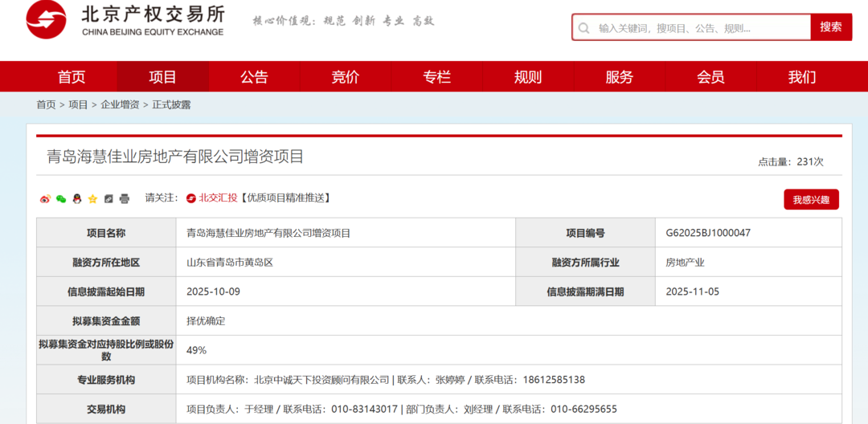The width and height of the screenshot is (868, 424).
Task: Click the 我感兴趣 button
Action: coord(811,200)
